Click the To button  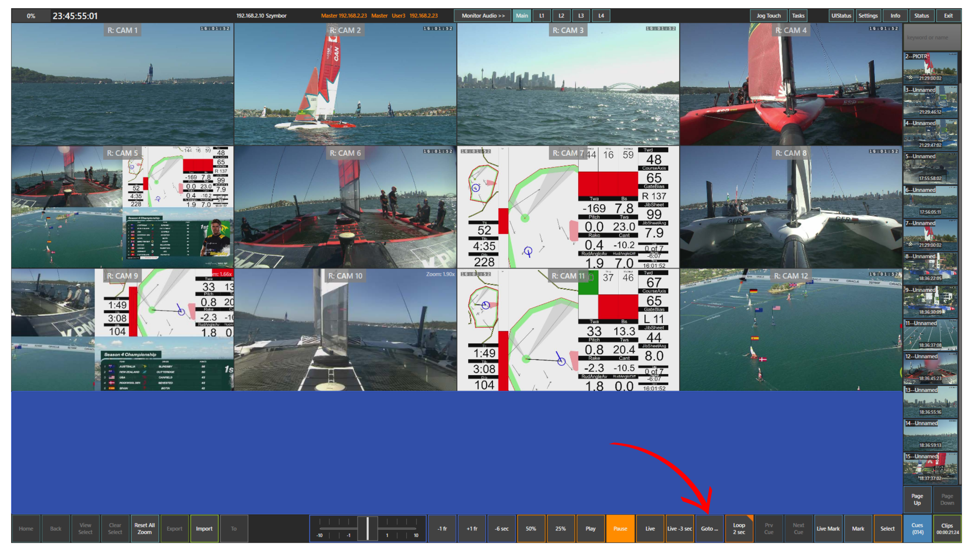tap(234, 528)
